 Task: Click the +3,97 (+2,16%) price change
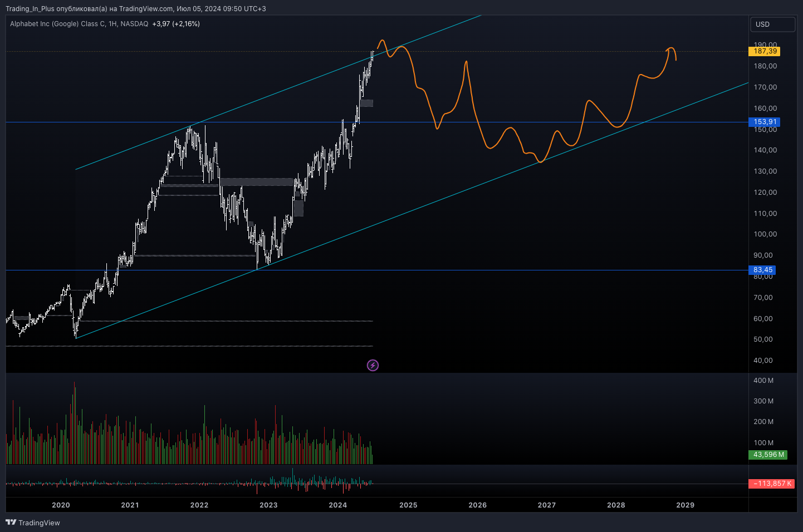pos(176,24)
